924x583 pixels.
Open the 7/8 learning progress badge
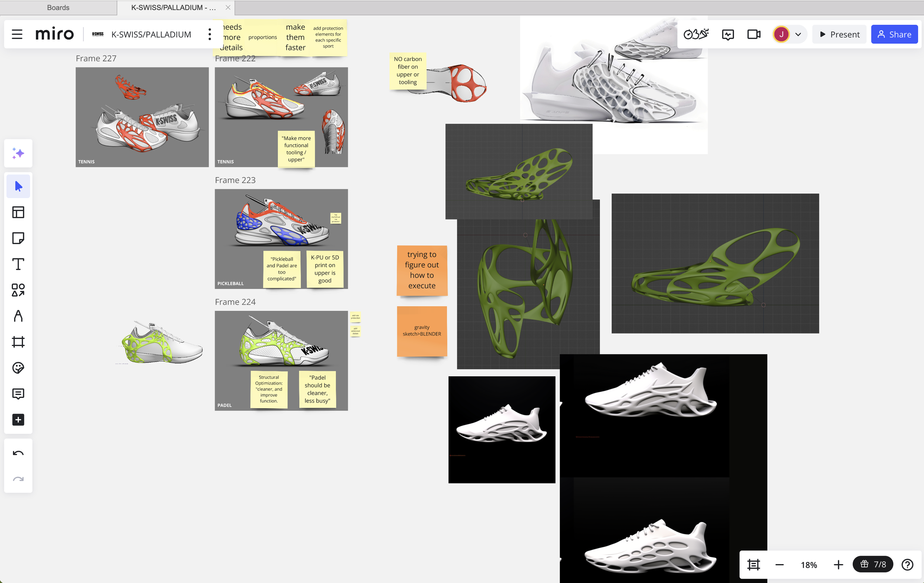point(873,564)
